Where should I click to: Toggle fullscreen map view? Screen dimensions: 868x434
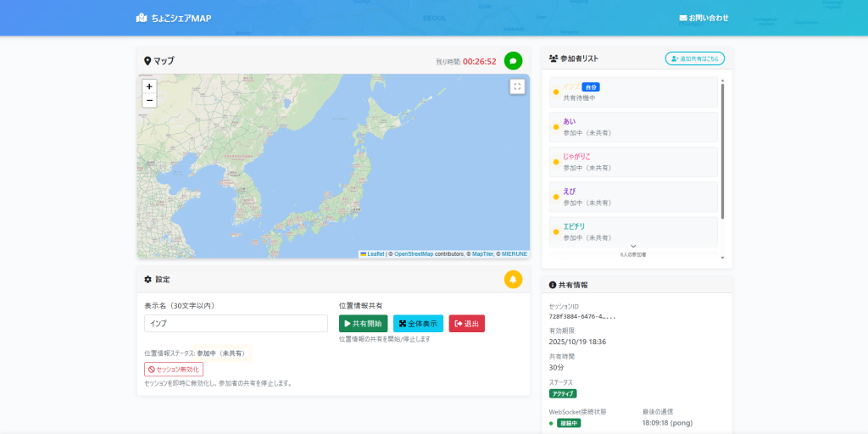pos(517,86)
